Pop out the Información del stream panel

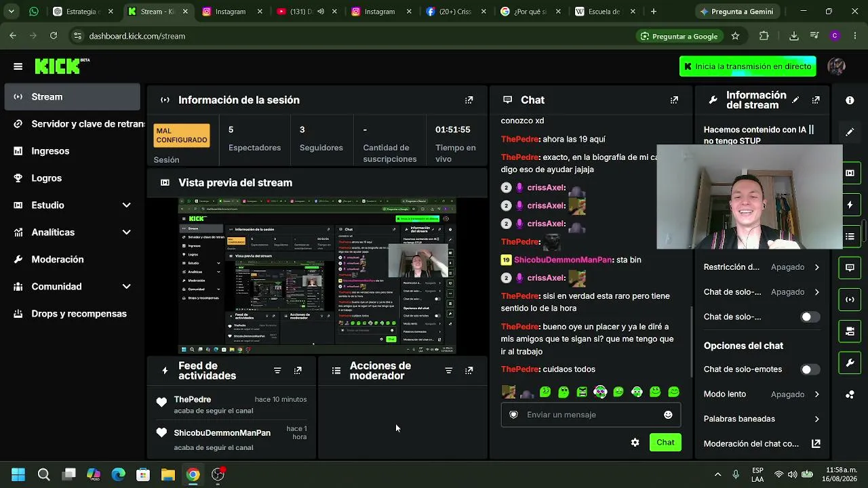(816, 100)
